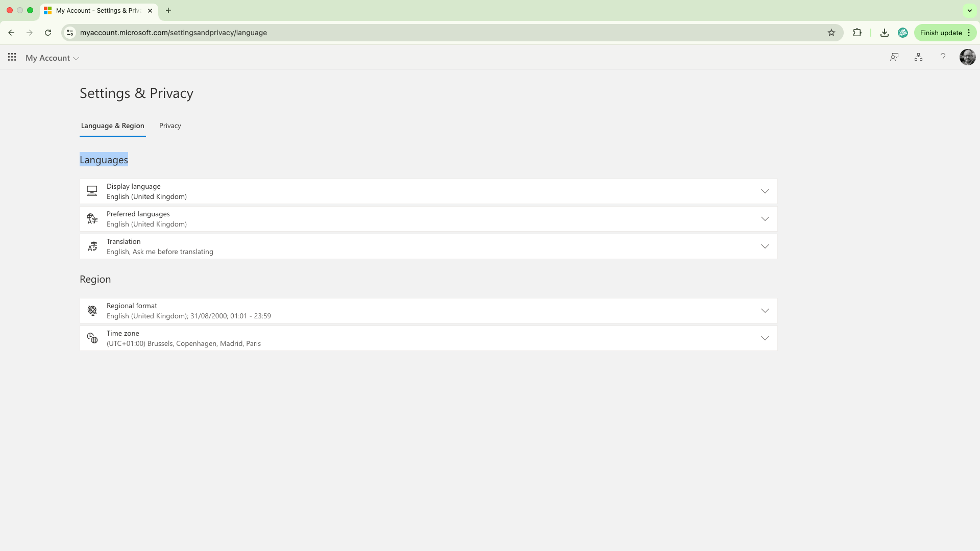Open the account profile picture

967,57
